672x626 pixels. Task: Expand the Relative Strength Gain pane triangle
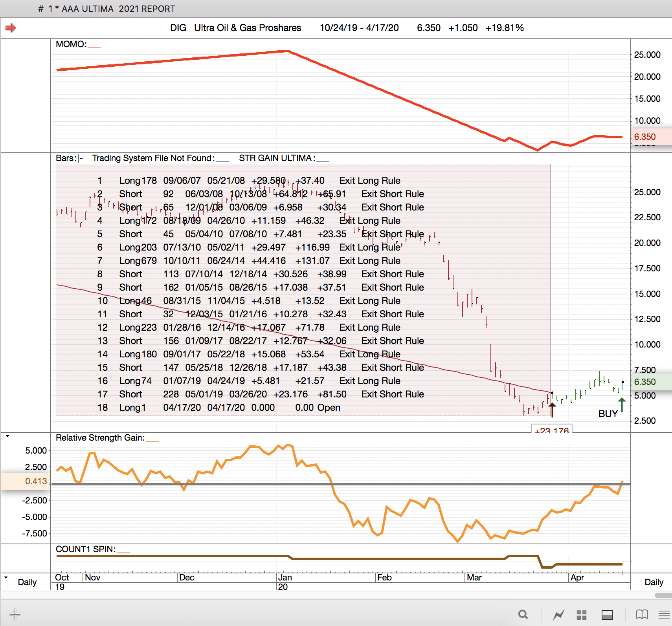click(7, 436)
